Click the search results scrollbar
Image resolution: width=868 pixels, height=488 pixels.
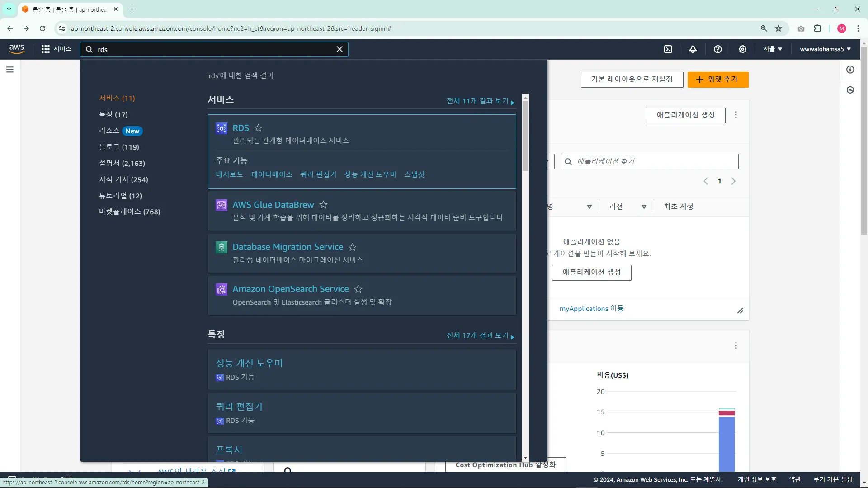[x=525, y=136]
